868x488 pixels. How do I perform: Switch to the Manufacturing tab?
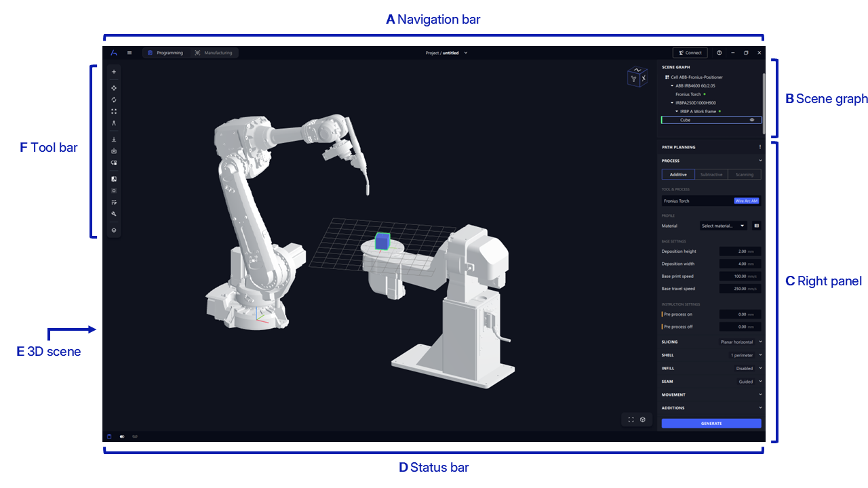coord(214,53)
